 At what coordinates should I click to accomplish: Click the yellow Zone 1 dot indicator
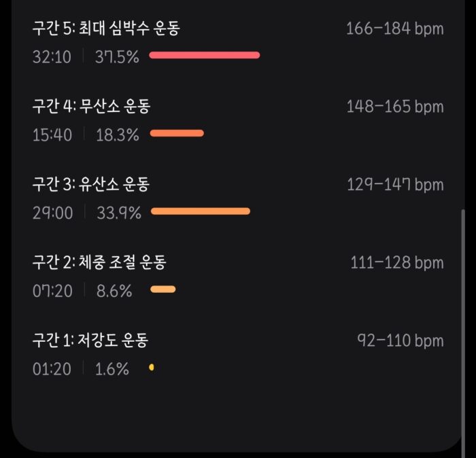tap(152, 368)
